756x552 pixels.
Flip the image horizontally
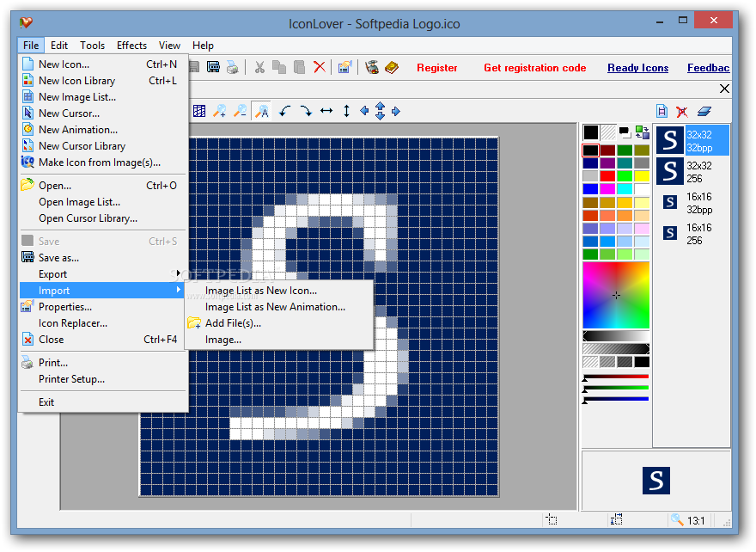tap(326, 111)
